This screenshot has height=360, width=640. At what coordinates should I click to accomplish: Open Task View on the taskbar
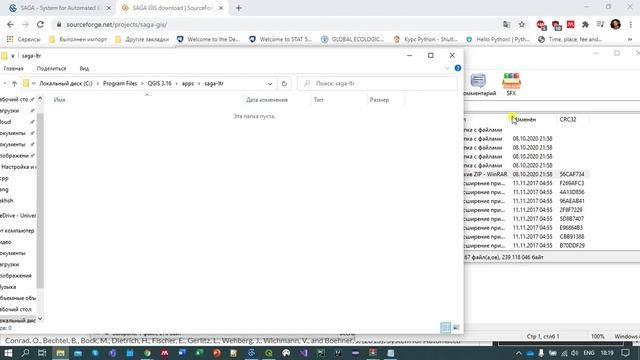click(x=42, y=353)
